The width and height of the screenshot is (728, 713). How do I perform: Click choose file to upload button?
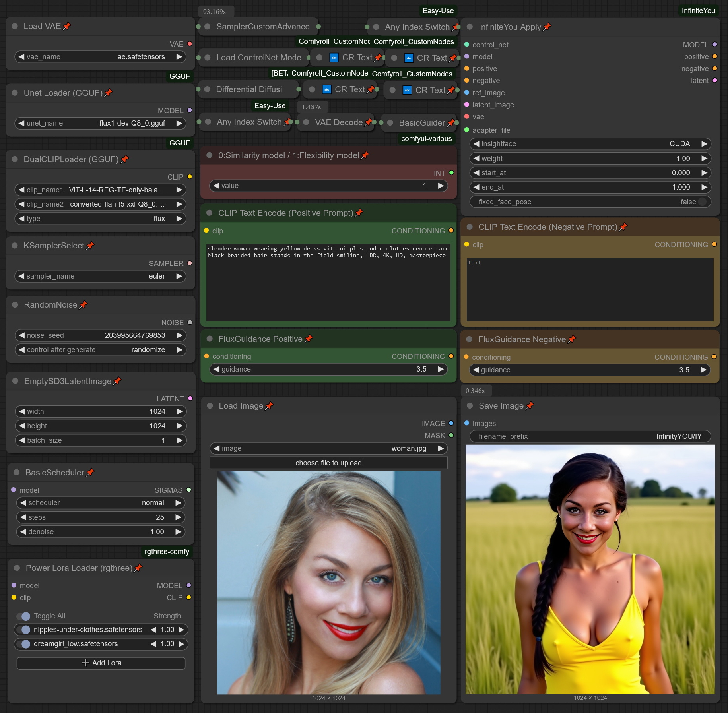(x=328, y=463)
